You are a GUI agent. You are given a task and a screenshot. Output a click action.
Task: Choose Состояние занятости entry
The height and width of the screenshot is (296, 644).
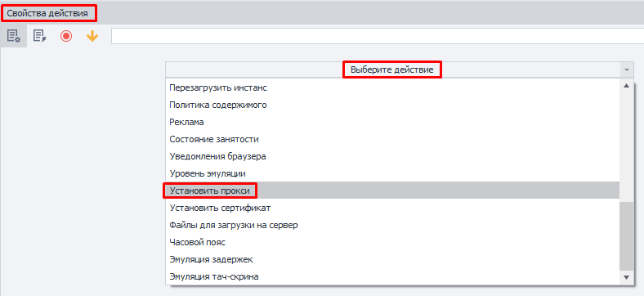(x=214, y=139)
